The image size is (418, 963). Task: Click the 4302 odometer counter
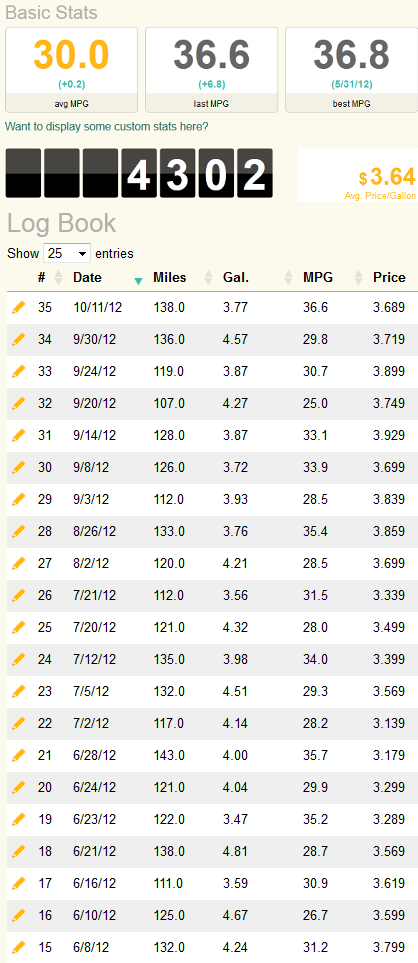pos(139,173)
